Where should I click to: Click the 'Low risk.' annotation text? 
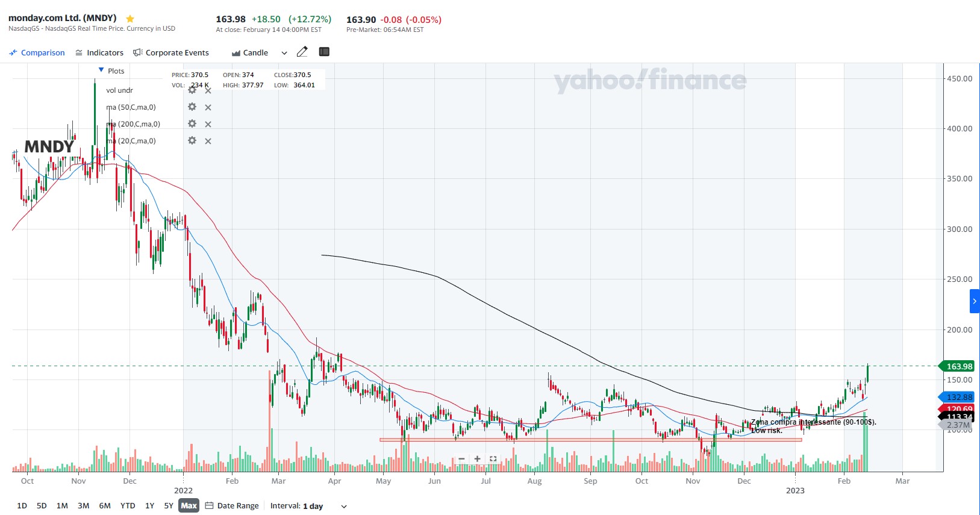[767, 430]
